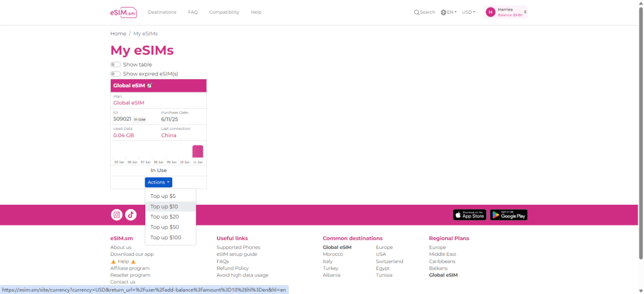Collapse the blue Actions dropdown

pos(158,182)
